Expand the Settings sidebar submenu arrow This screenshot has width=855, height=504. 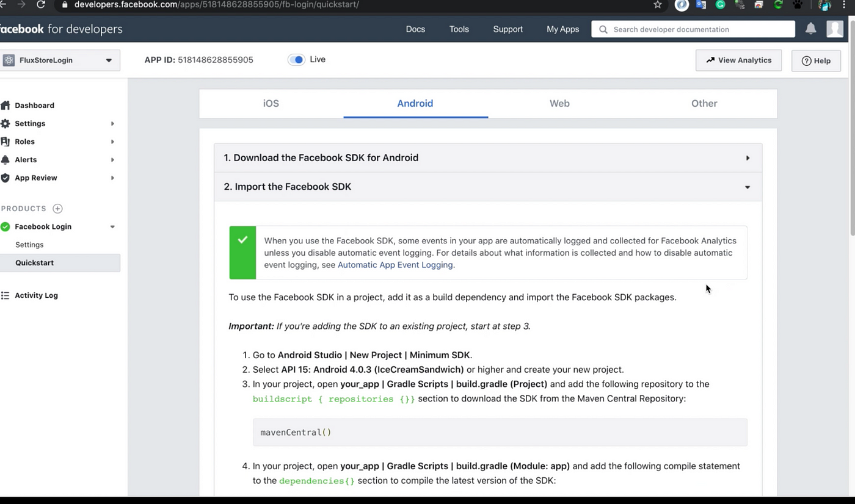coord(112,123)
